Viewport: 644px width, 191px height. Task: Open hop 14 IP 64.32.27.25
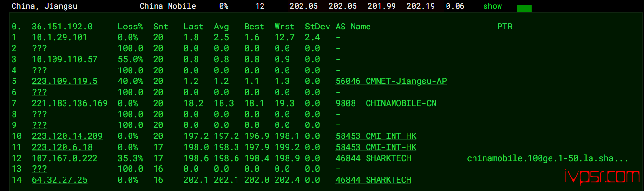click(60, 180)
